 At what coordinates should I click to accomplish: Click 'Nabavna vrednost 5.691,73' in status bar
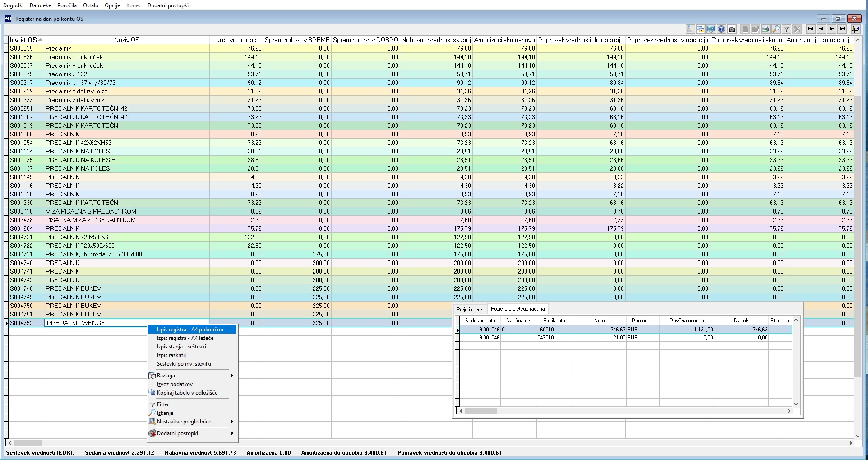[x=200, y=453]
